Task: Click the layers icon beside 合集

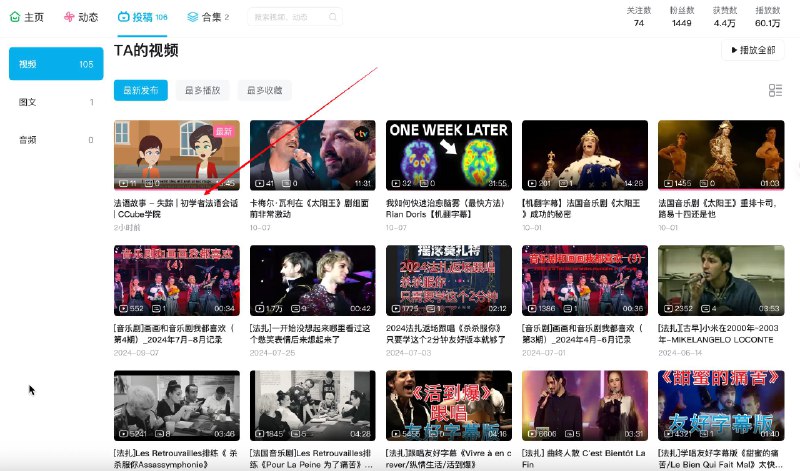Action: coord(192,17)
